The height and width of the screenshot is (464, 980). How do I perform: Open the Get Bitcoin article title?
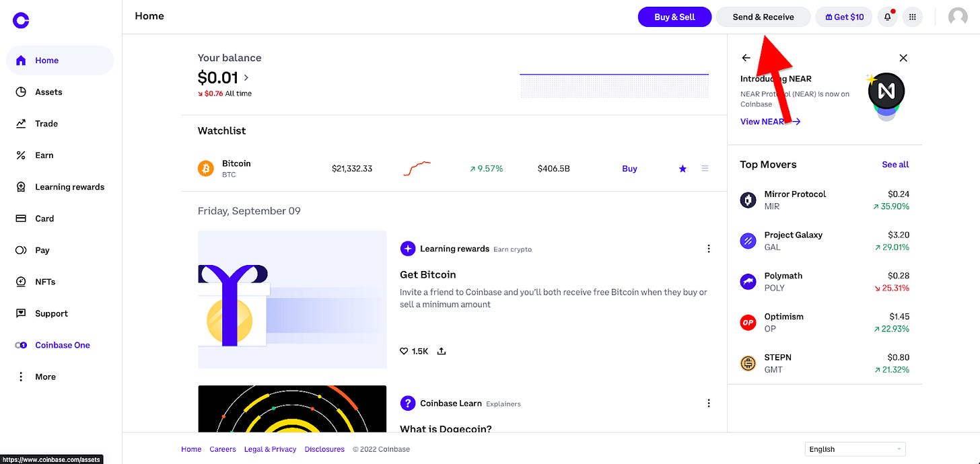tap(428, 274)
